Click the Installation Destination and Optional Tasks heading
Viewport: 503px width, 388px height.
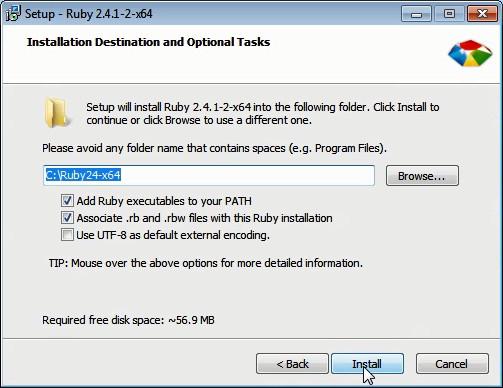148,42
